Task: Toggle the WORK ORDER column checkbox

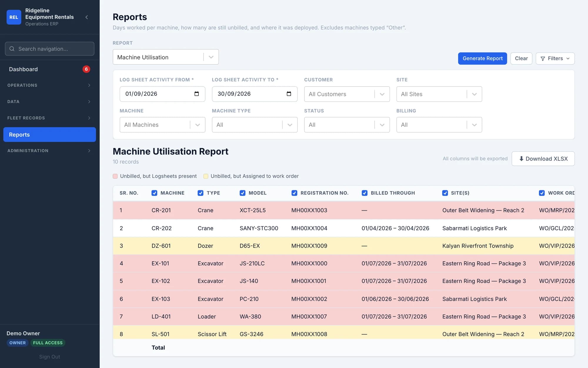Action: pyautogui.click(x=542, y=193)
